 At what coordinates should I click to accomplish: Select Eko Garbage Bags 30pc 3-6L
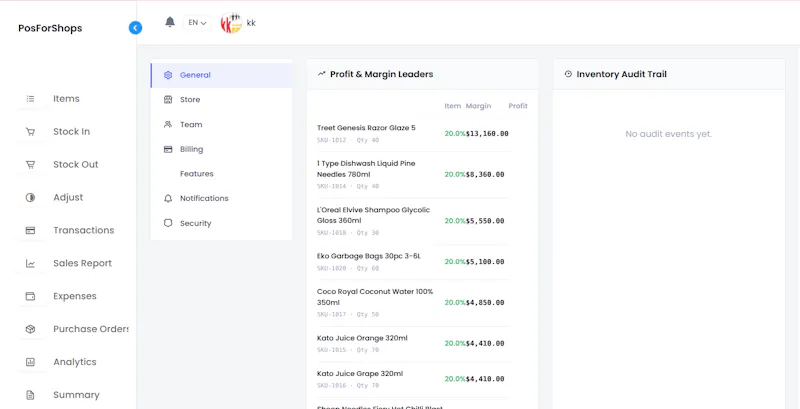coord(413,262)
